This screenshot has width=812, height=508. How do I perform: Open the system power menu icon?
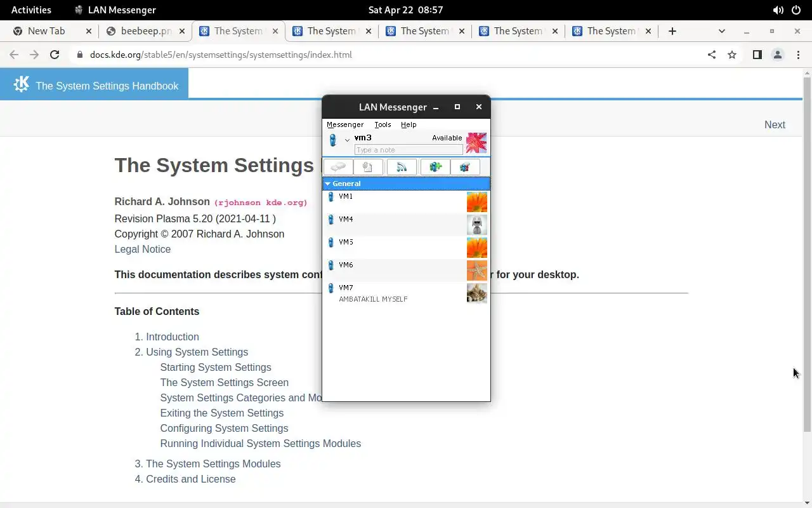796,10
